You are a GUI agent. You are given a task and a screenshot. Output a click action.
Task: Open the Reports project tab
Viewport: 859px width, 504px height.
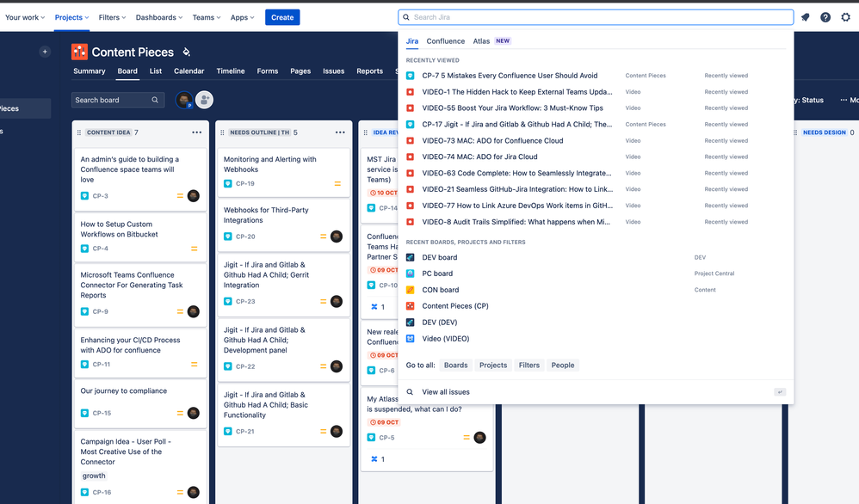pos(370,71)
